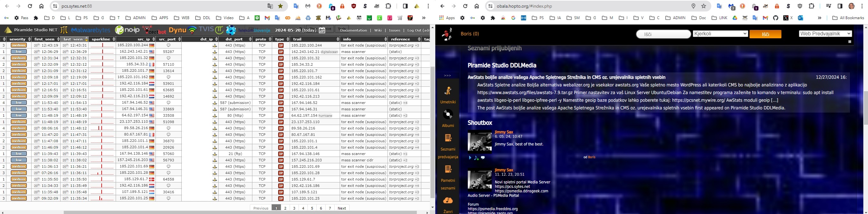The width and height of the screenshot is (868, 214).
Task: Sort table by info column
Action: [364, 39]
